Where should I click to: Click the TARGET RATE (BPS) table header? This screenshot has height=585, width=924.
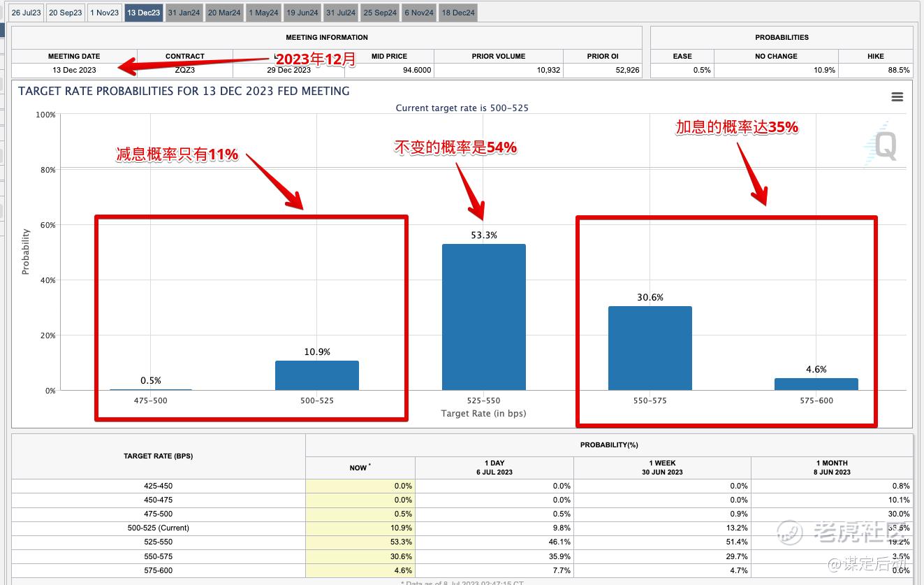point(159,456)
